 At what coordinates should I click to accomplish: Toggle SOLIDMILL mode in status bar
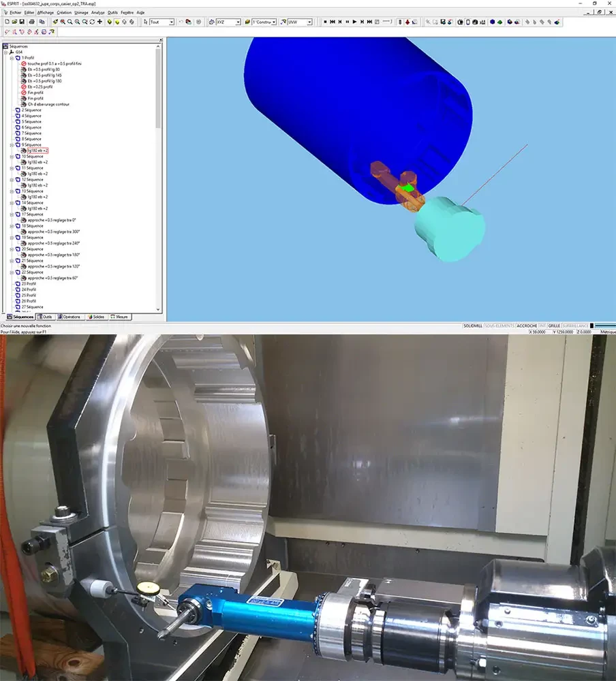(472, 326)
